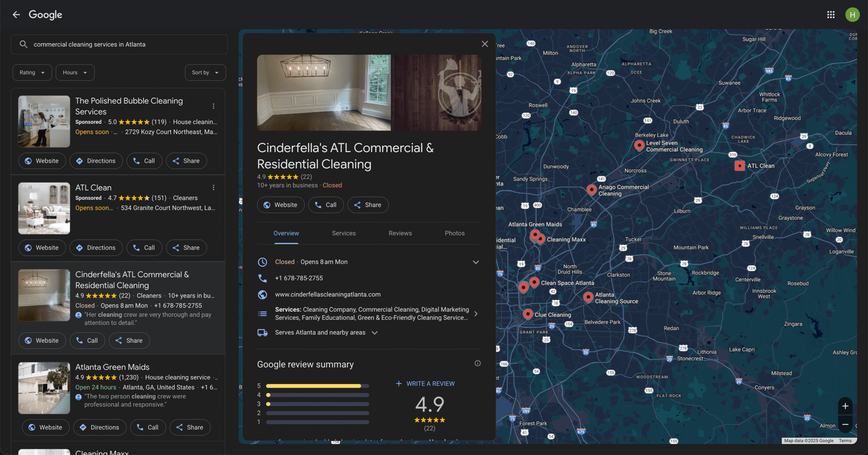Click the globe icon beside website URL
868x455 pixels.
click(263, 294)
